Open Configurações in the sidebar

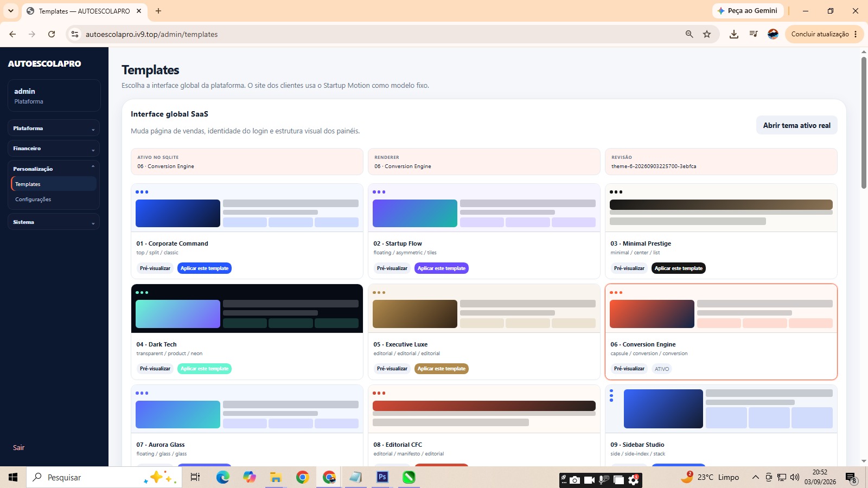33,200
